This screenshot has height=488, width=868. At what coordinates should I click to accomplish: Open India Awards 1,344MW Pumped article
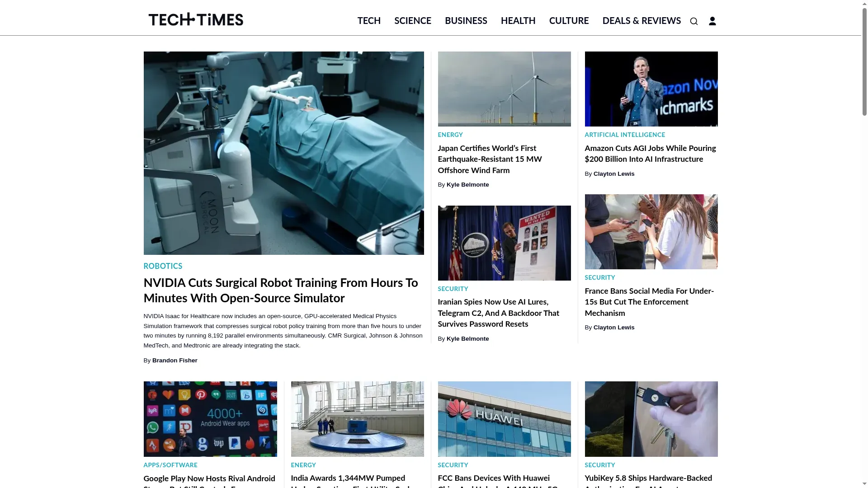tap(350, 480)
